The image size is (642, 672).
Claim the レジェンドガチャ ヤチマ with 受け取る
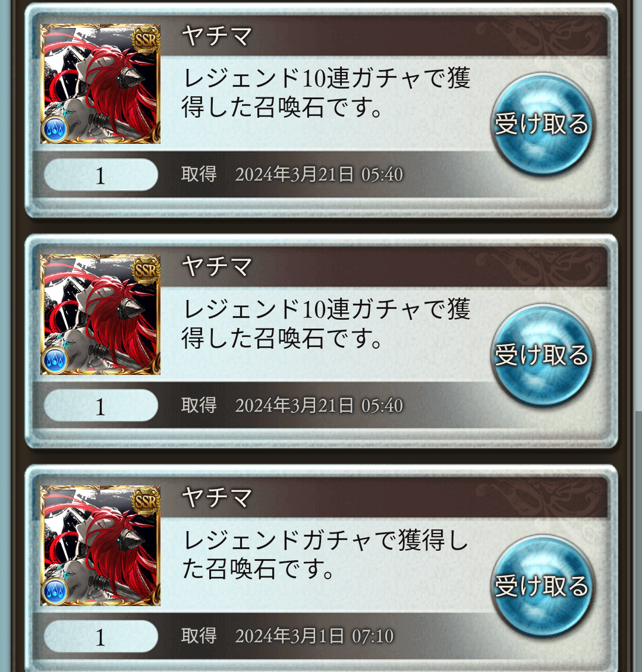(x=542, y=586)
